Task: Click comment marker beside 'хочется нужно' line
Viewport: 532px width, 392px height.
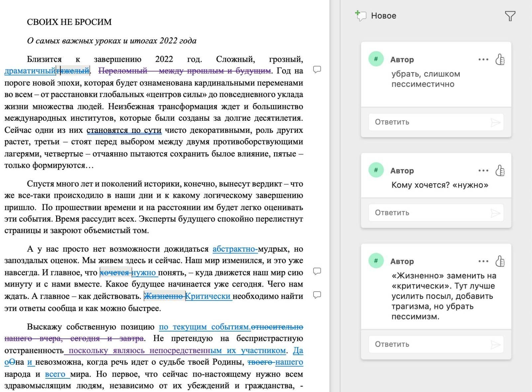Action: (317, 271)
